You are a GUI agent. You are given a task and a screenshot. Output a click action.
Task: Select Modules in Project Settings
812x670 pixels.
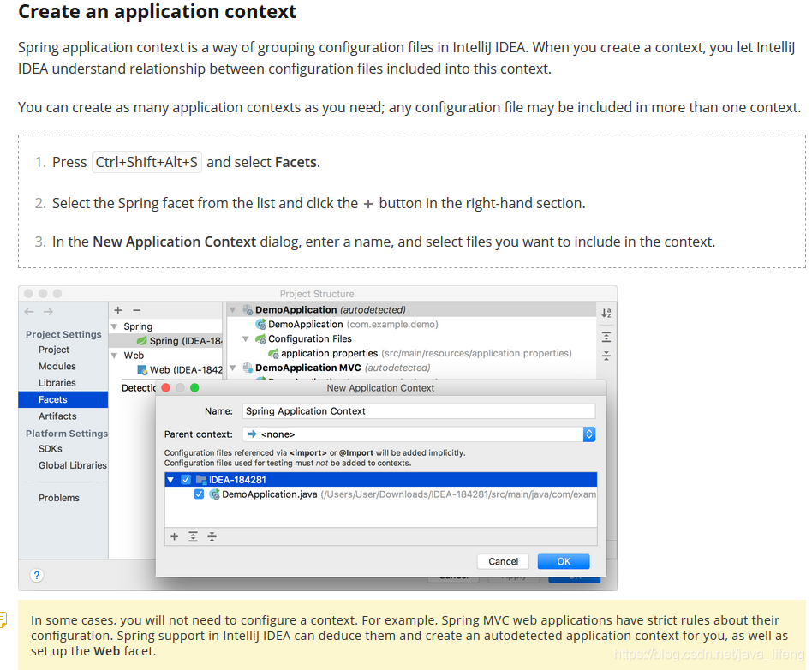[x=57, y=366]
